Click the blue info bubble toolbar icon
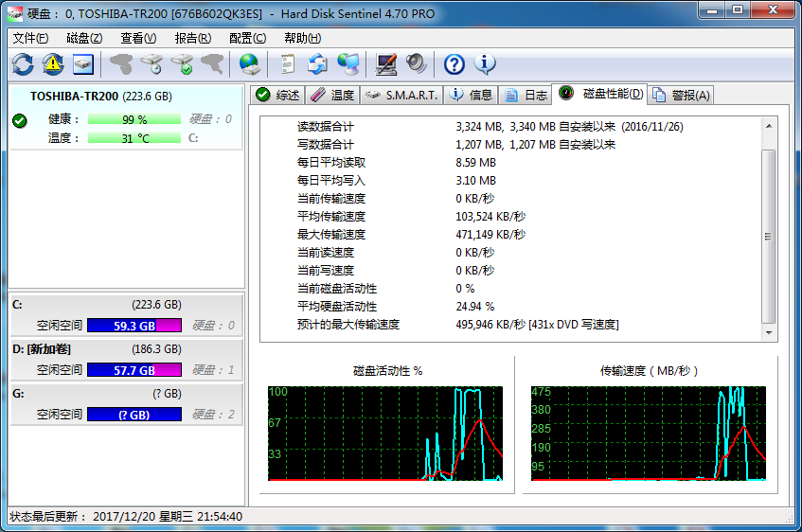Image resolution: width=802 pixels, height=532 pixels. point(485,64)
